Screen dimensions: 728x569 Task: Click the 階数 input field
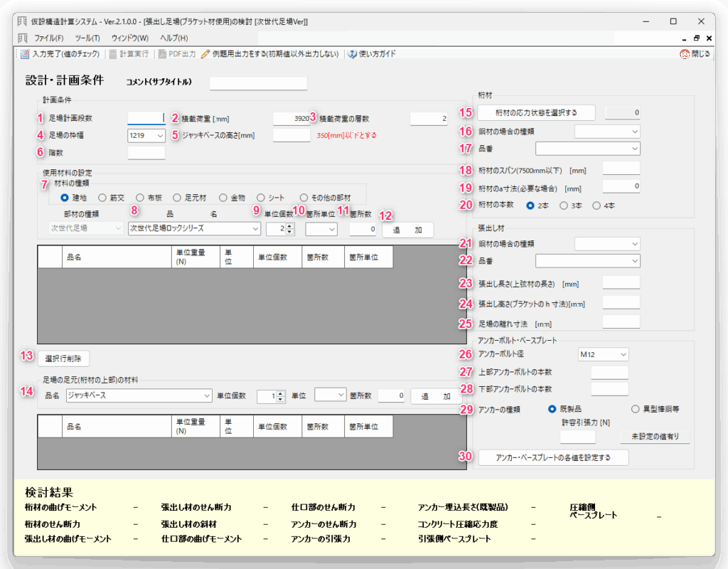146,153
